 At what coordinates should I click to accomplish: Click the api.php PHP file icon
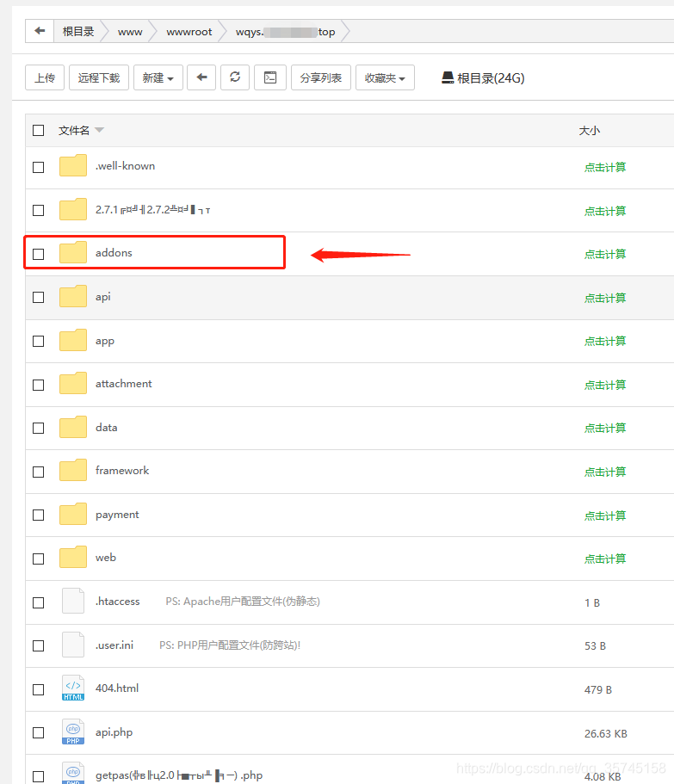pyautogui.click(x=73, y=732)
